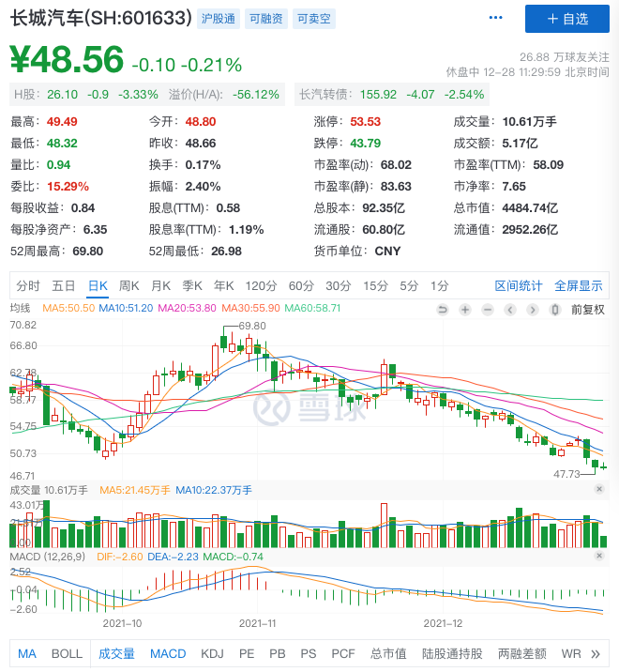Click the MA5:50.50 legend label
The height and width of the screenshot is (672, 619).
[x=68, y=308]
